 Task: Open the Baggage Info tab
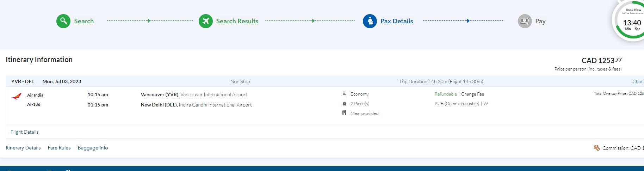coord(93,148)
